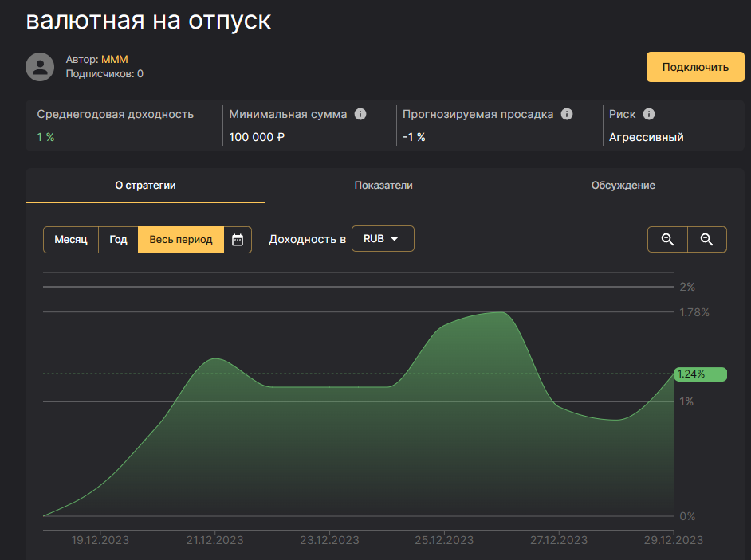The image size is (751, 560).
Task: Open the info icon next to Минимальная сумма
Action: click(360, 114)
